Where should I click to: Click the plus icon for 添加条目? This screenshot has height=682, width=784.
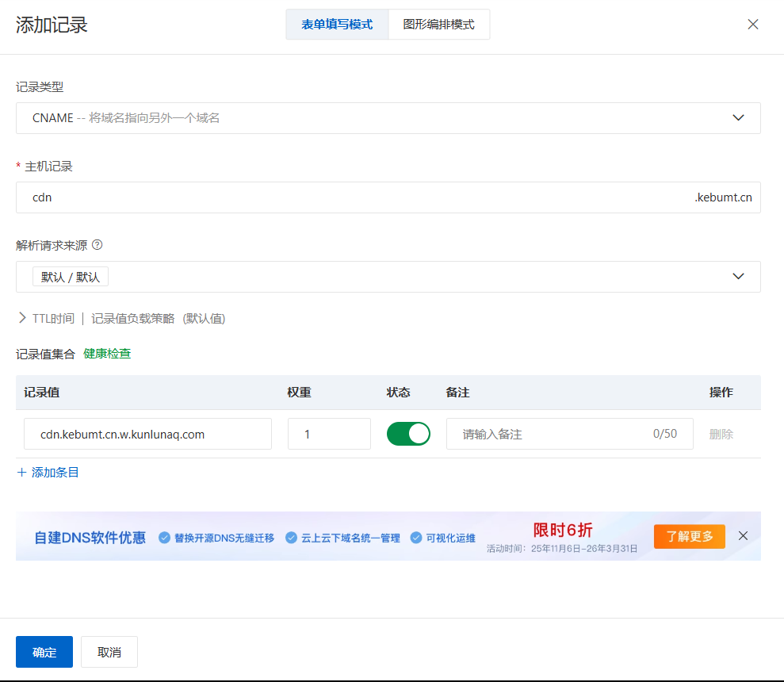[21, 473]
